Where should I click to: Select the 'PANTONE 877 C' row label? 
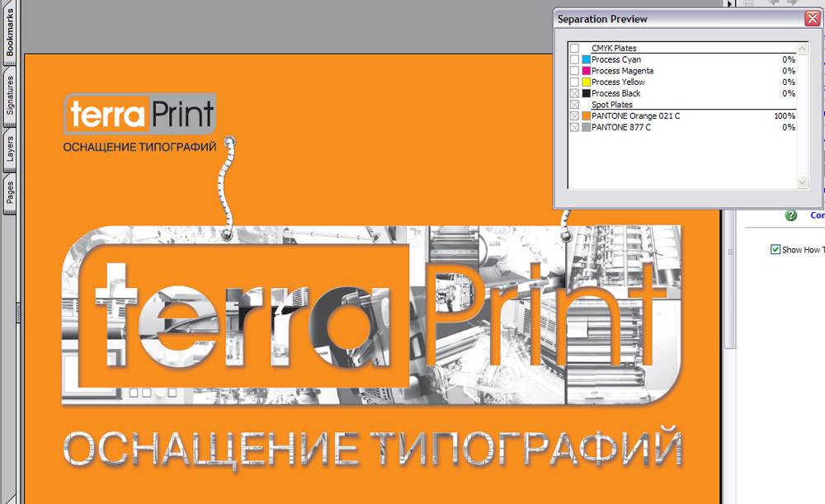pos(621,127)
